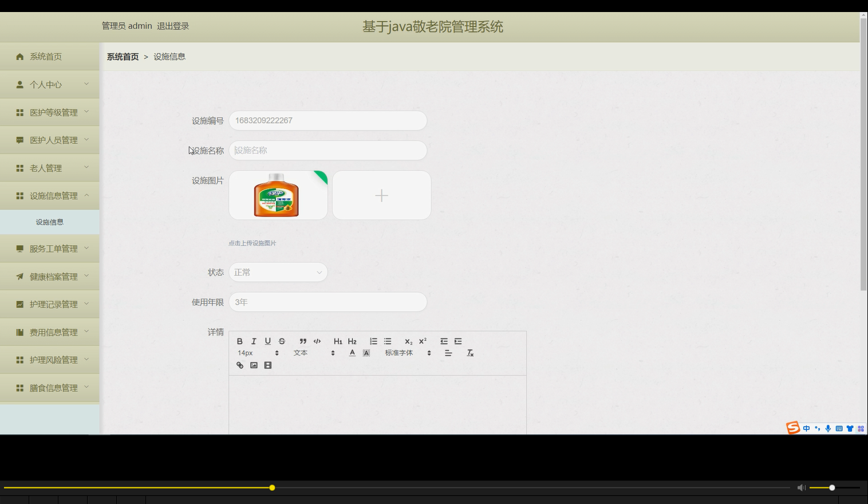This screenshot has height=504, width=868.
Task: Apply superscript formatting in the editor
Action: (x=422, y=340)
